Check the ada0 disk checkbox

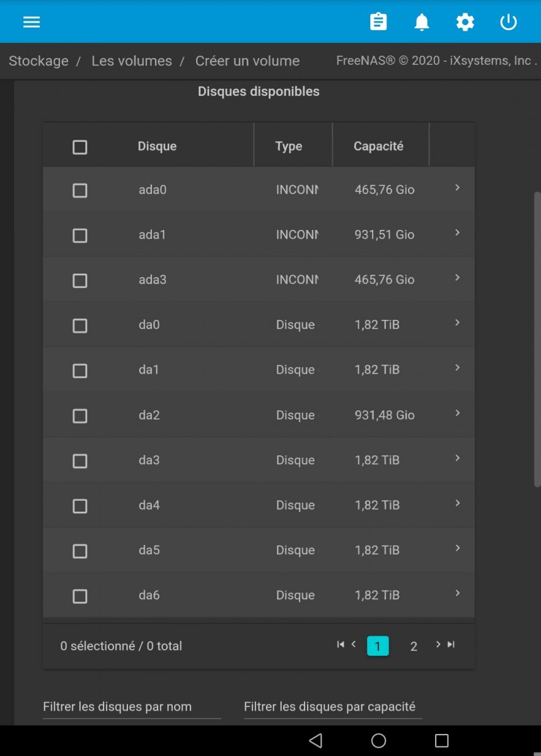pyautogui.click(x=79, y=190)
